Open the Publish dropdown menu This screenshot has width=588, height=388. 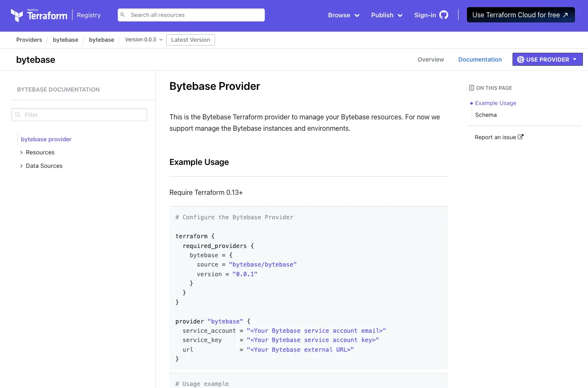pyautogui.click(x=386, y=15)
